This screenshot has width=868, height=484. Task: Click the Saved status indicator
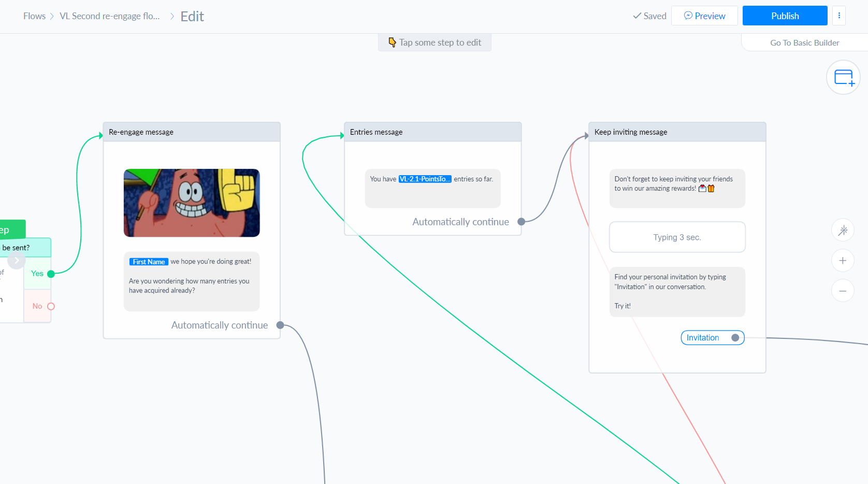coord(649,16)
